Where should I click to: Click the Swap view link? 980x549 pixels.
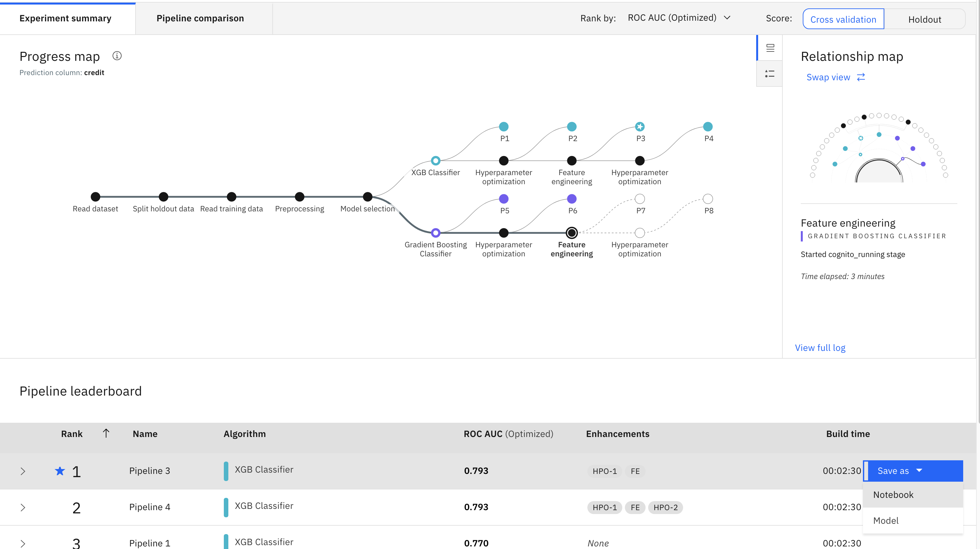click(835, 77)
